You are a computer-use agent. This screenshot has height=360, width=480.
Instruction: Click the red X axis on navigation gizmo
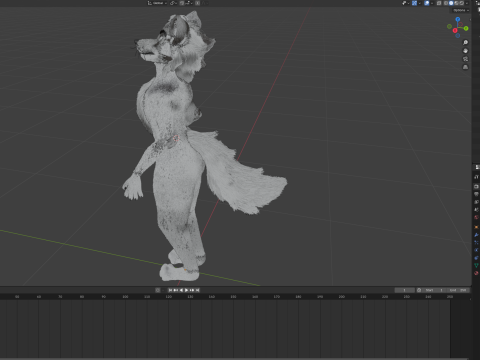coord(455,30)
